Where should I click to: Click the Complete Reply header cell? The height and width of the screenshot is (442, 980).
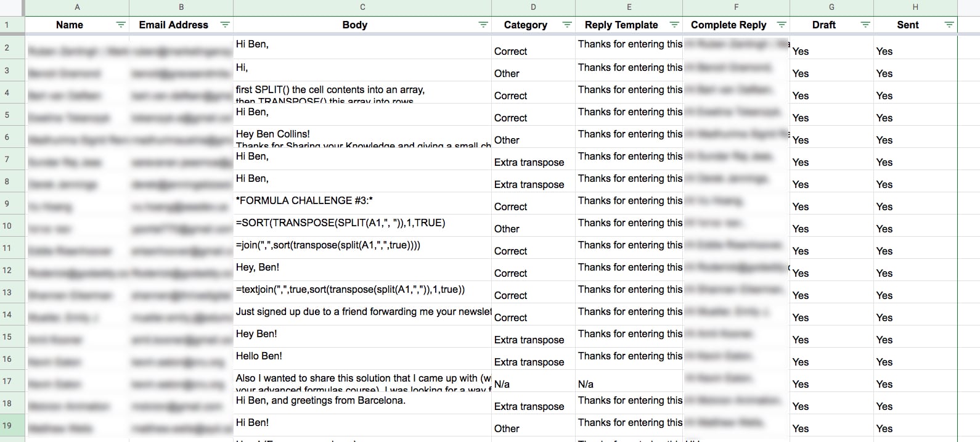coord(736,25)
